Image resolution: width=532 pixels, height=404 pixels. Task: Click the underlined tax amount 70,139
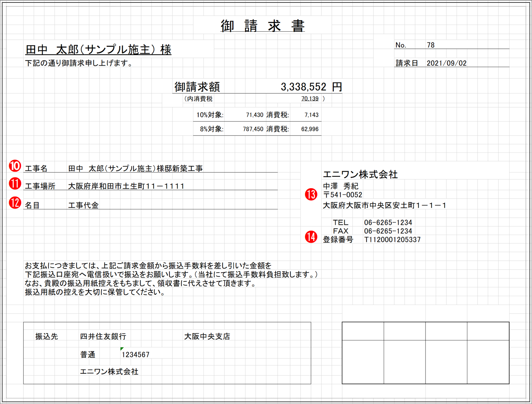pyautogui.click(x=310, y=99)
